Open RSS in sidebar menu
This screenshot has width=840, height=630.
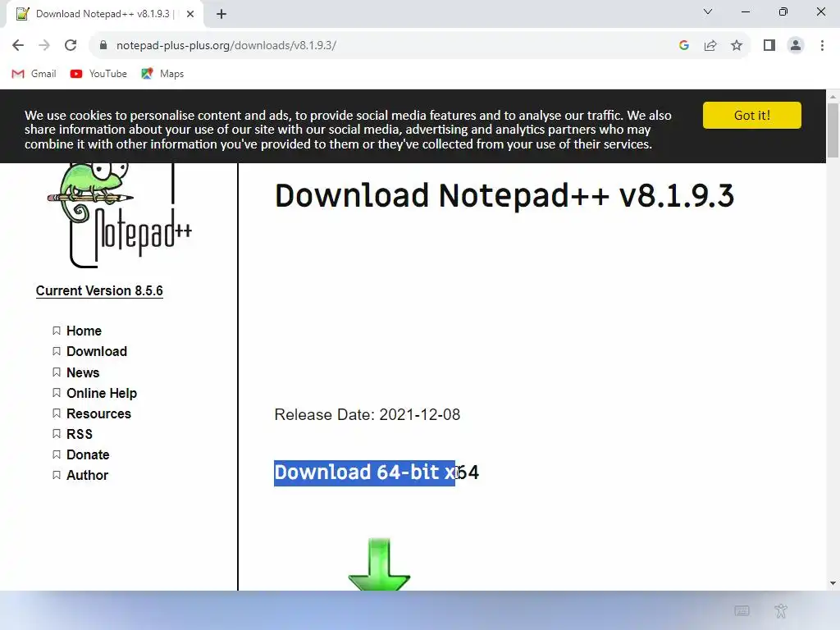click(x=80, y=434)
